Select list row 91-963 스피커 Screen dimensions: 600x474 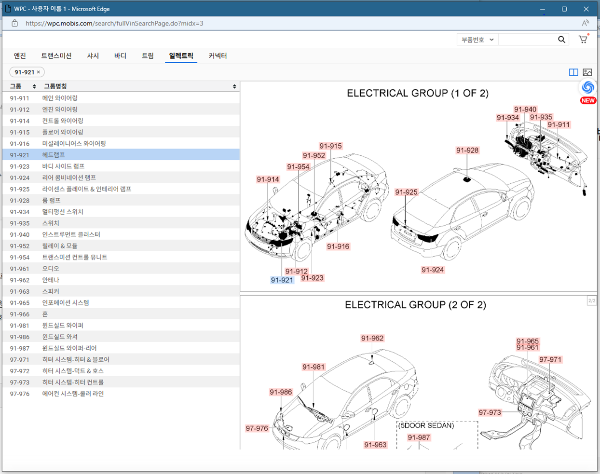121,292
